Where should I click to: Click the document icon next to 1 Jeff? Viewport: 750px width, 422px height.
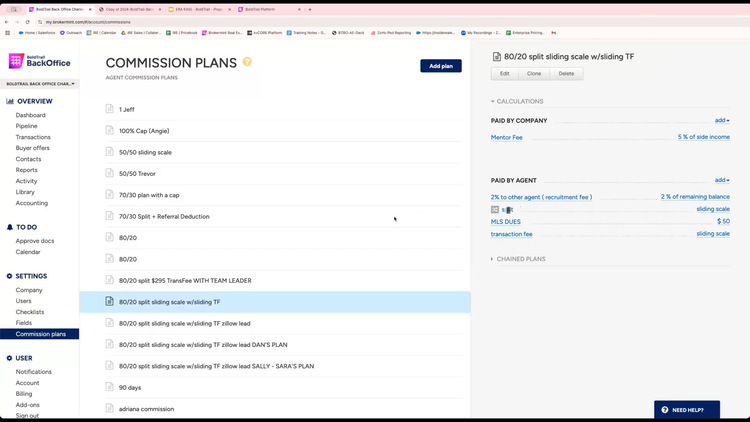pyautogui.click(x=110, y=109)
